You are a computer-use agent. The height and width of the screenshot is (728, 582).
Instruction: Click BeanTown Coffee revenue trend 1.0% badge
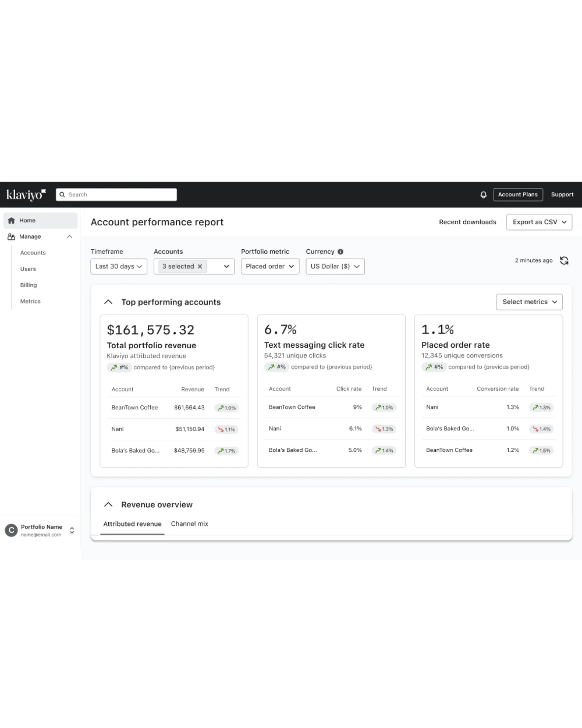227,408
